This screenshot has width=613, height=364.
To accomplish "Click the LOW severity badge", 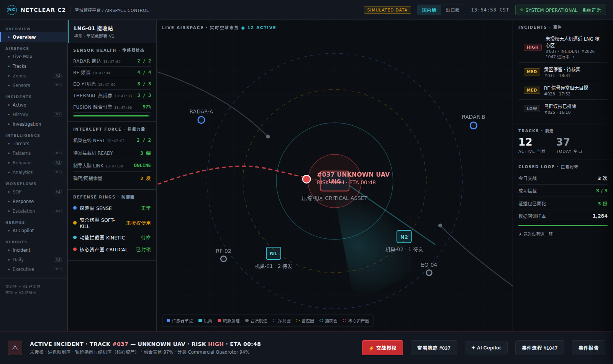I will pyautogui.click(x=532, y=108).
